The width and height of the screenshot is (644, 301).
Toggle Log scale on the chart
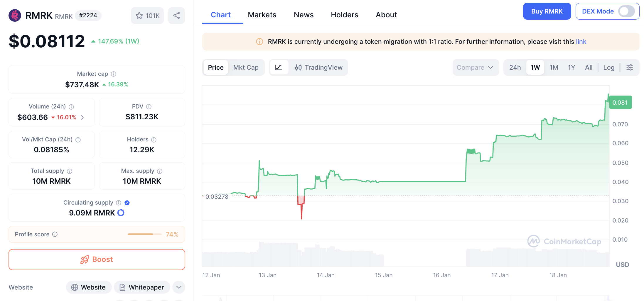tap(608, 67)
